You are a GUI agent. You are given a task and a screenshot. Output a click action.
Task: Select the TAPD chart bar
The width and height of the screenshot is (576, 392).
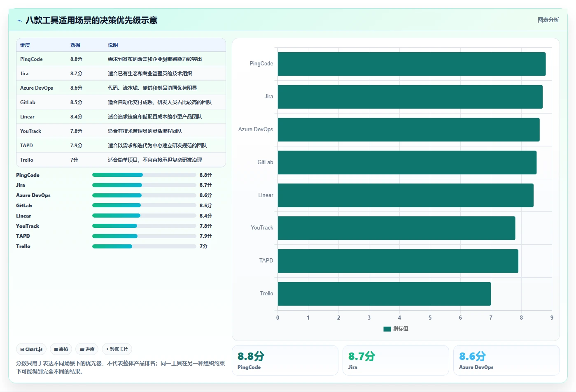(398, 261)
